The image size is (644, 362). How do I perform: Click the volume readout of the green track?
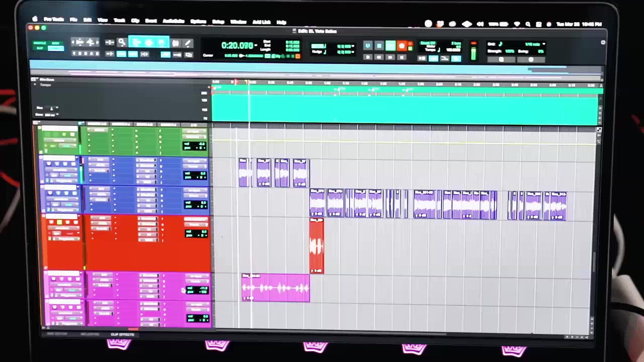click(195, 144)
